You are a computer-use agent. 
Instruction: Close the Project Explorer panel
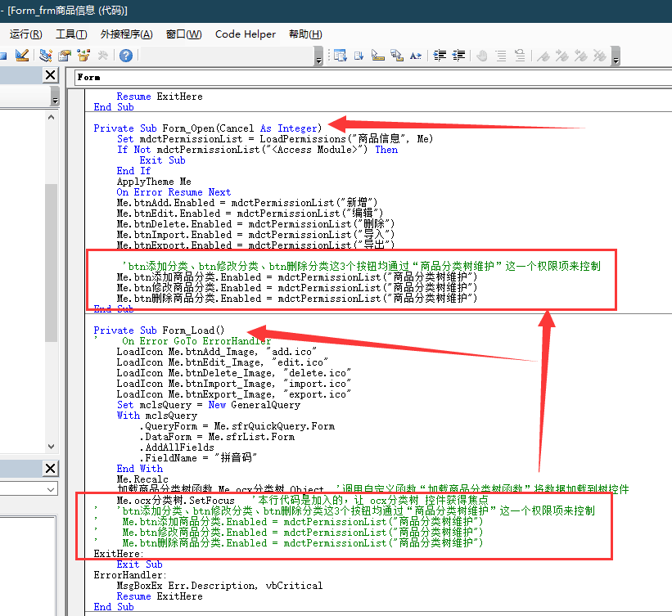point(51,75)
